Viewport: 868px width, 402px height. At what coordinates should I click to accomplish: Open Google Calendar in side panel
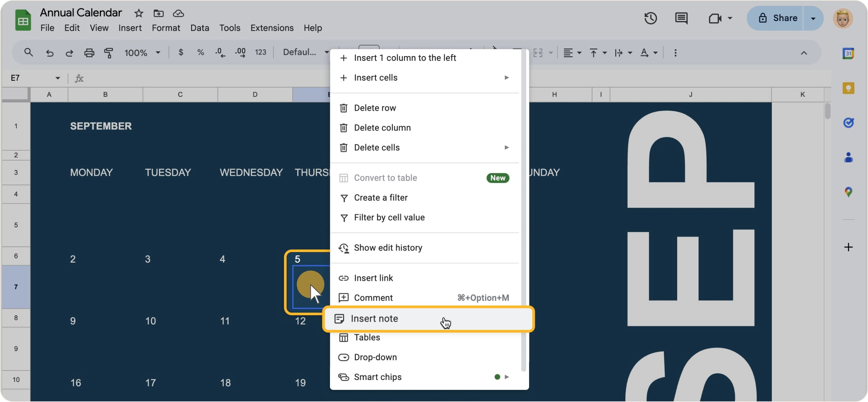coord(849,53)
